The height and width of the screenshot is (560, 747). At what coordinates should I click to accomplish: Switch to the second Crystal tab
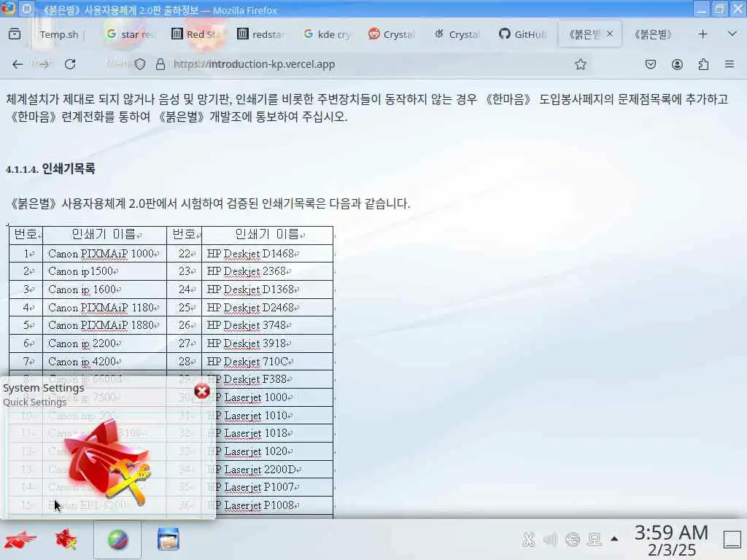point(457,34)
